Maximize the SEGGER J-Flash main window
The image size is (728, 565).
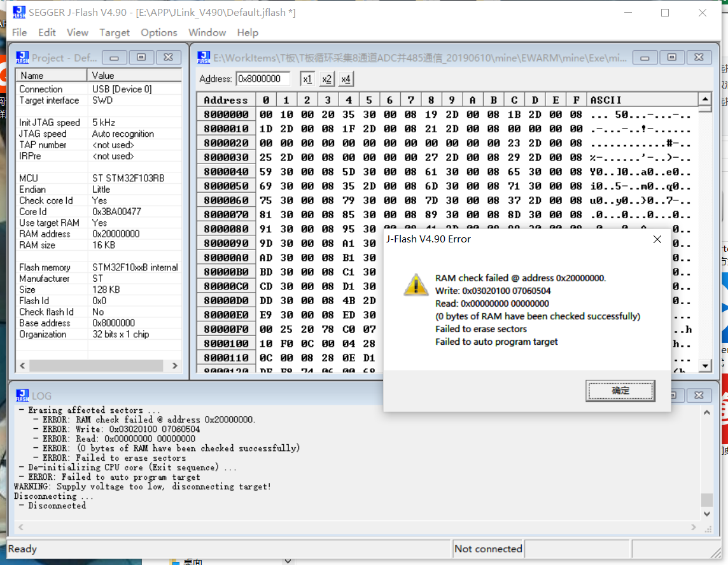pyautogui.click(x=665, y=13)
